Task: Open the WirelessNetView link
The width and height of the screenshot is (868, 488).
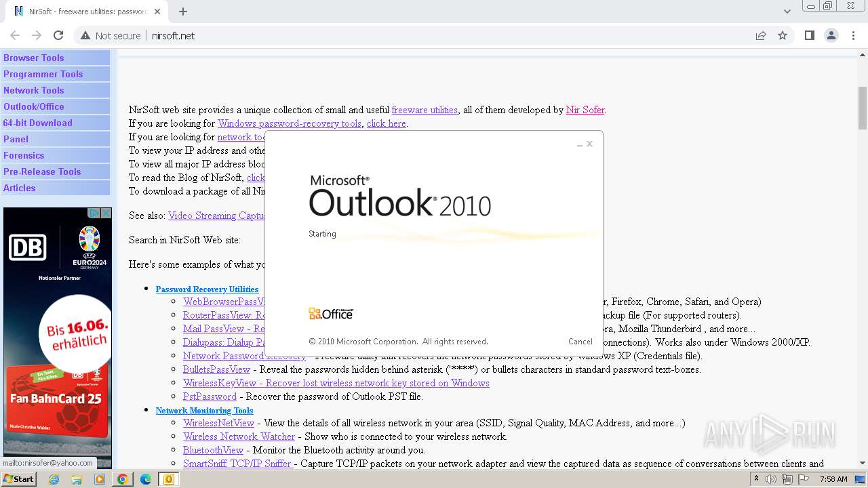Action: (218, 423)
